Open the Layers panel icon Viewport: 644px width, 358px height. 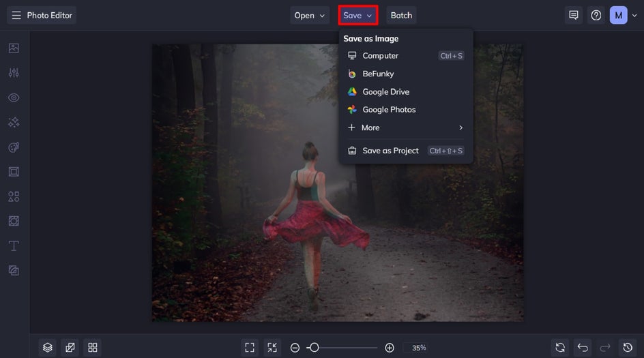[x=48, y=348]
